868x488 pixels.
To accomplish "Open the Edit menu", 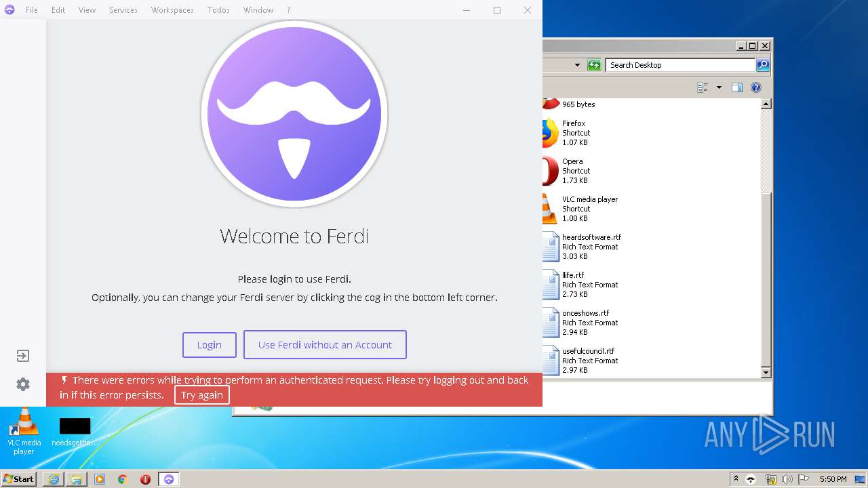I will click(x=58, y=10).
